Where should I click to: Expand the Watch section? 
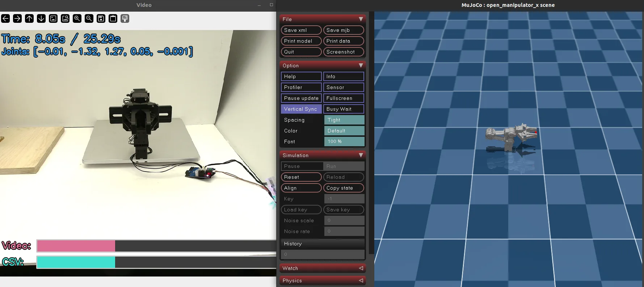click(x=323, y=268)
